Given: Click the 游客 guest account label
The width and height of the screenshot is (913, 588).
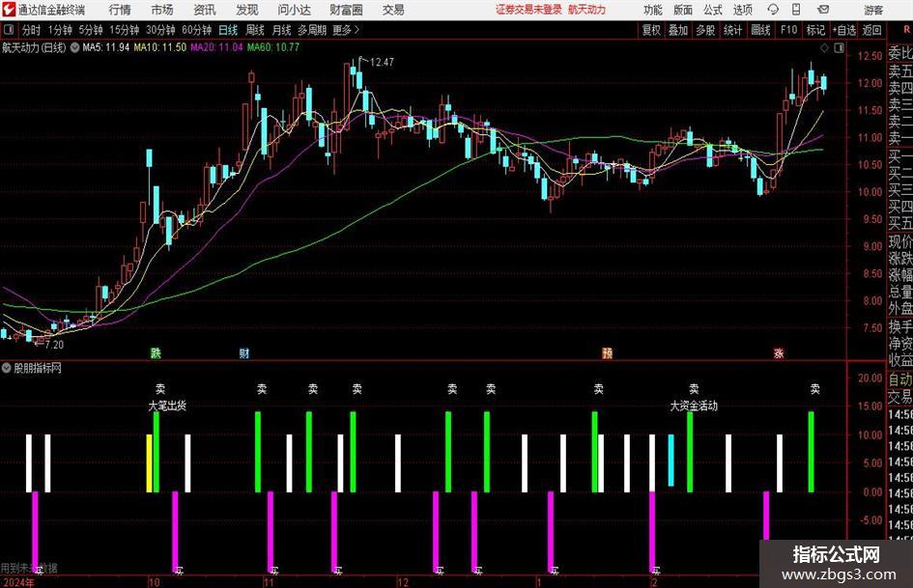Looking at the screenshot, I should pos(872,10).
